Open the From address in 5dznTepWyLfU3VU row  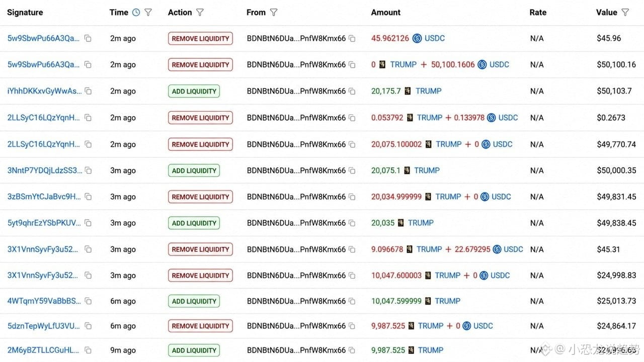coord(296,326)
